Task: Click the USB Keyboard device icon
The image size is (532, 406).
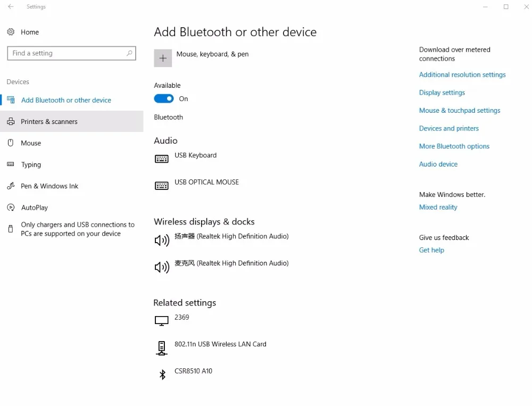Action: pyautogui.click(x=161, y=159)
